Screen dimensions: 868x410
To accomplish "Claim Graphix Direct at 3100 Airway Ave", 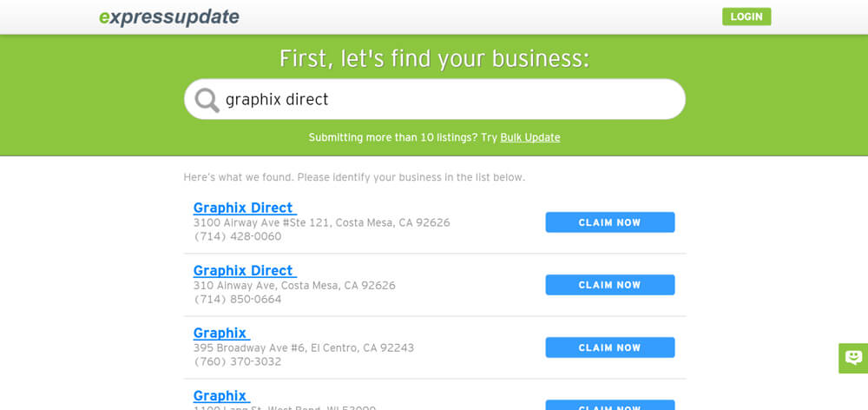I will tap(610, 222).
